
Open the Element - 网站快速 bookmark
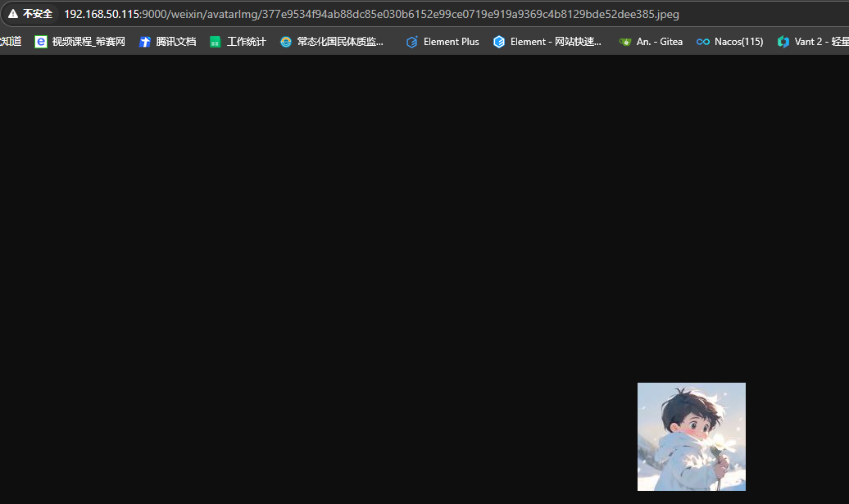[547, 42]
